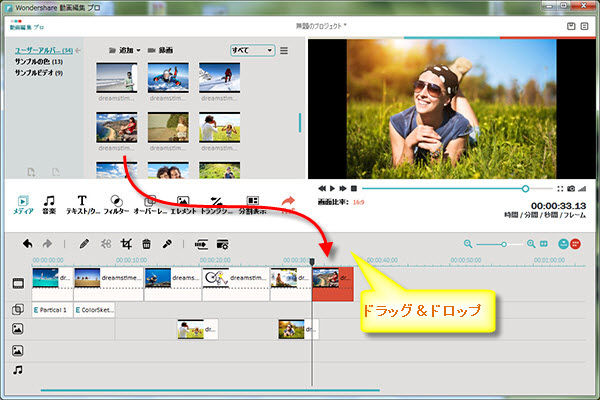Open the 分割表示 split screen panel
The height and width of the screenshot is (400, 600).
(x=253, y=205)
